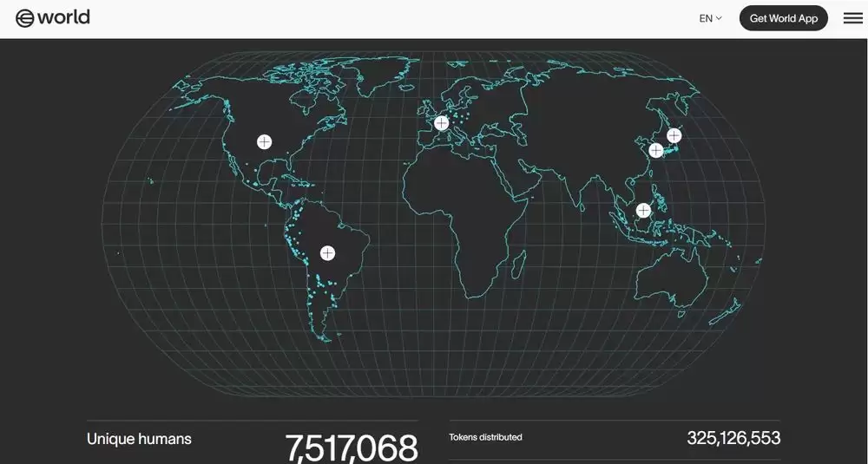The width and height of the screenshot is (868, 464).
Task: Click the world wordmark text in header
Action: (x=63, y=18)
